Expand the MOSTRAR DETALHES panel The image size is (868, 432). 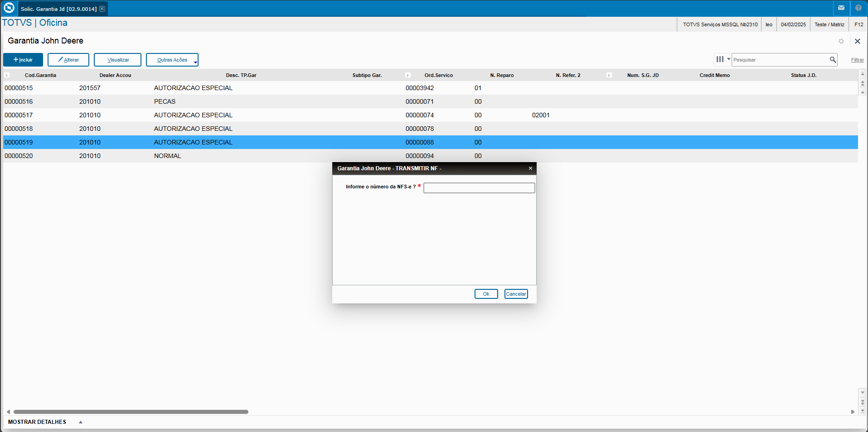[x=37, y=422]
